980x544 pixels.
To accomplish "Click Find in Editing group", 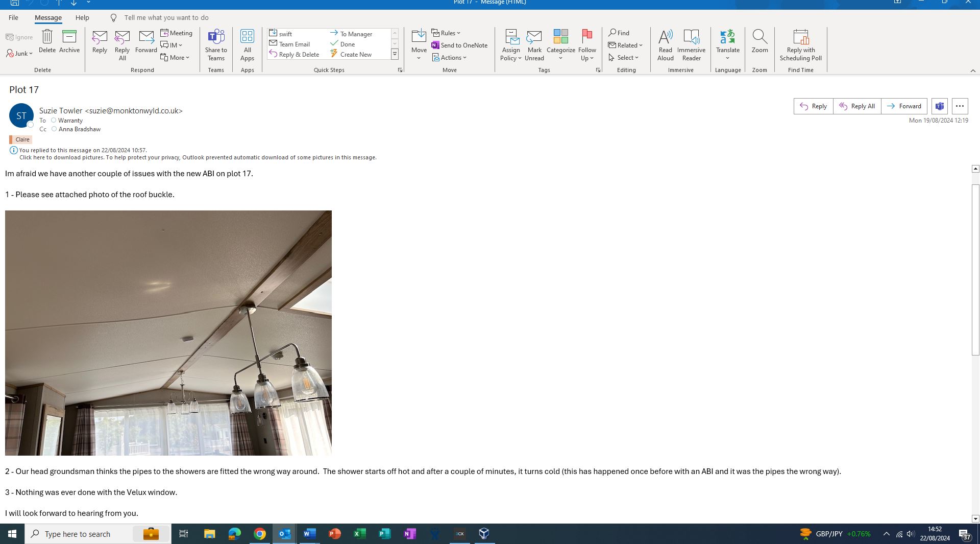I will click(x=619, y=33).
